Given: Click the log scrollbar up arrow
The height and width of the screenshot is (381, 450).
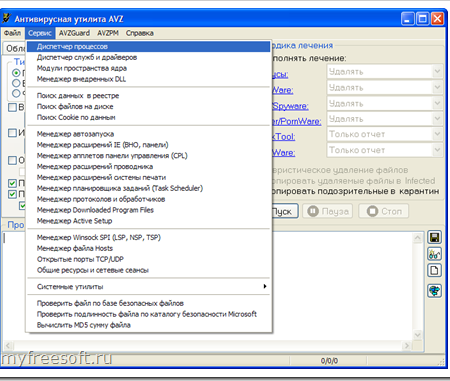Looking at the screenshot, I should (417, 238).
